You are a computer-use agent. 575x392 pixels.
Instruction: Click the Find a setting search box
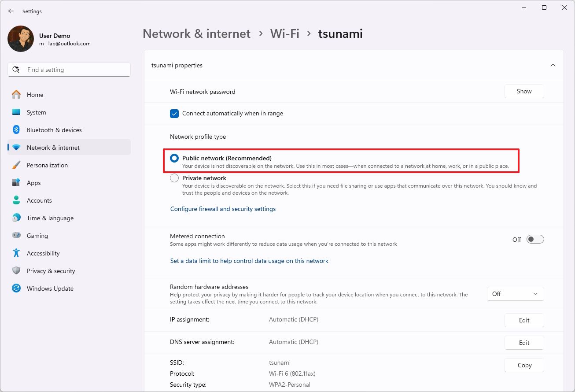[69, 69]
